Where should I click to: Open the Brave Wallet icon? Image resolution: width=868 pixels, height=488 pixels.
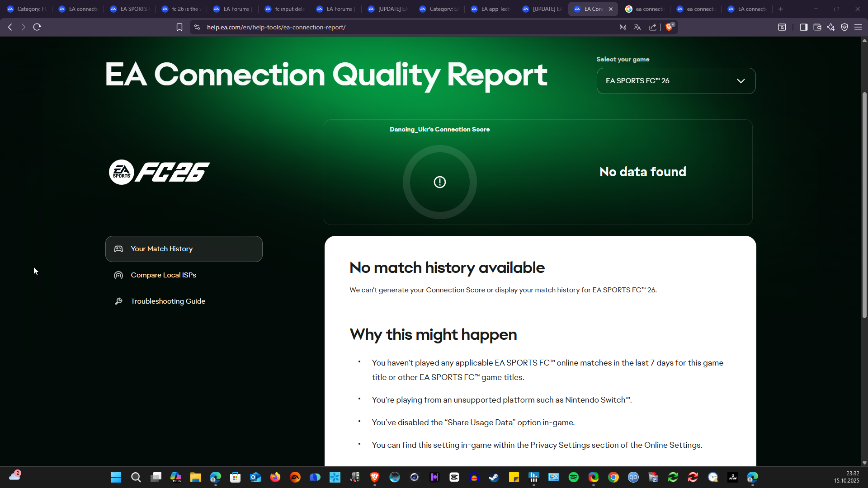(817, 27)
